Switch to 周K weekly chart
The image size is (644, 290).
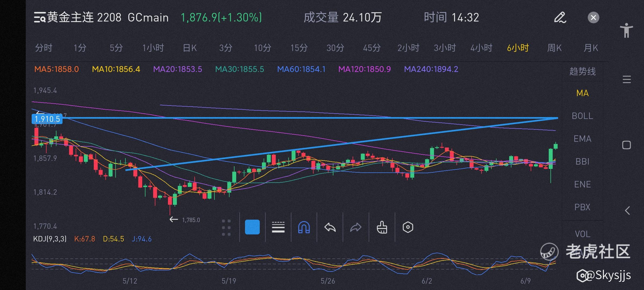[554, 48]
